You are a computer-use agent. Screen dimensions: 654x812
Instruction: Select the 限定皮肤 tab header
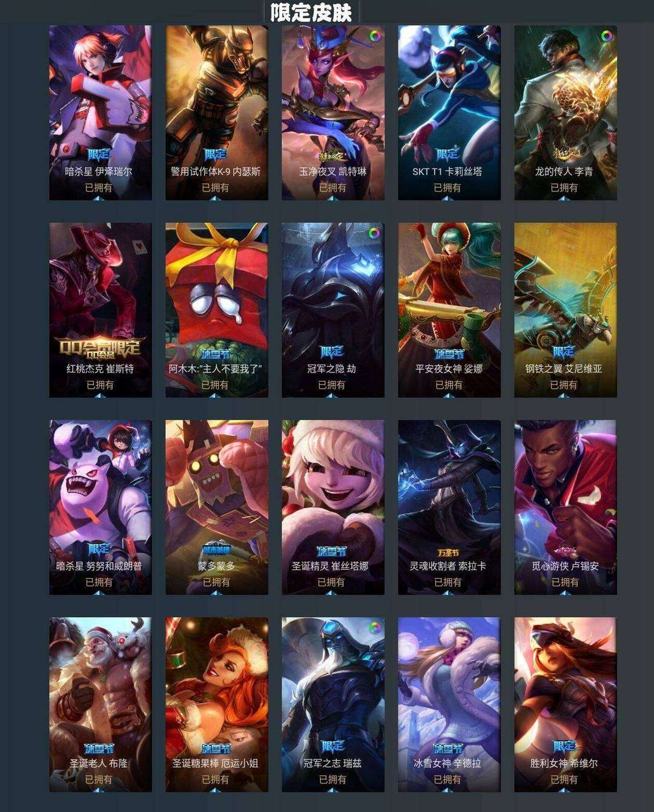(x=311, y=12)
